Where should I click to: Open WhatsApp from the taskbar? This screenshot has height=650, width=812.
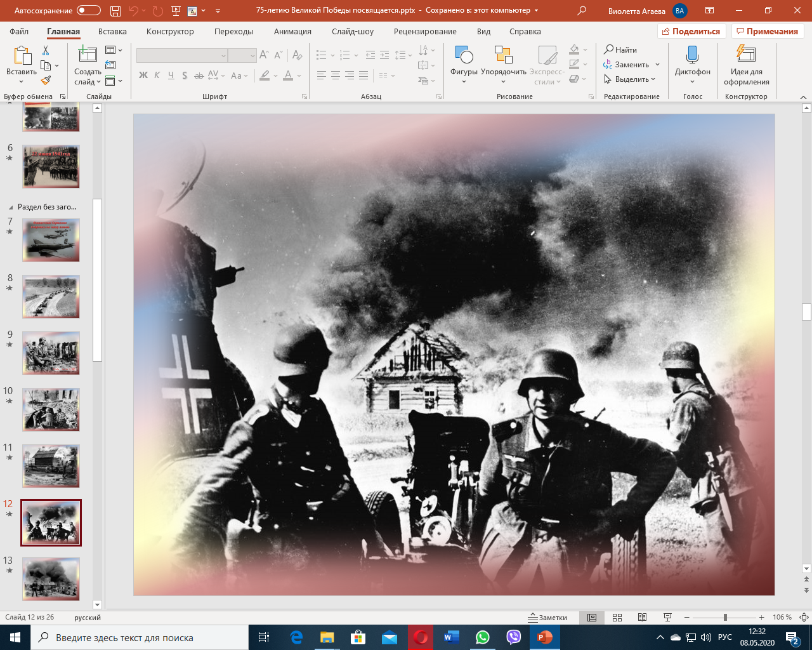tap(483, 637)
